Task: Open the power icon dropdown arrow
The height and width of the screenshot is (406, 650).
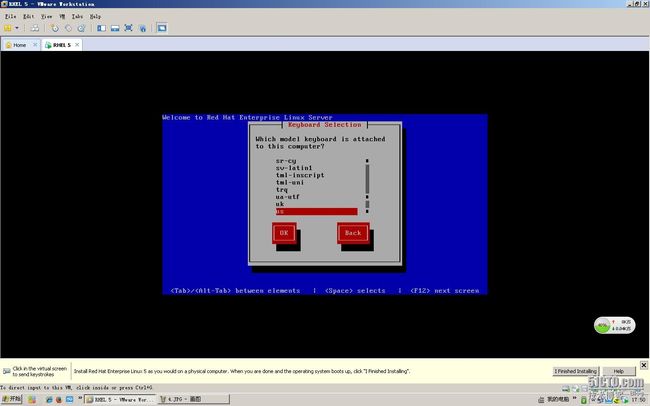Action: point(17,28)
